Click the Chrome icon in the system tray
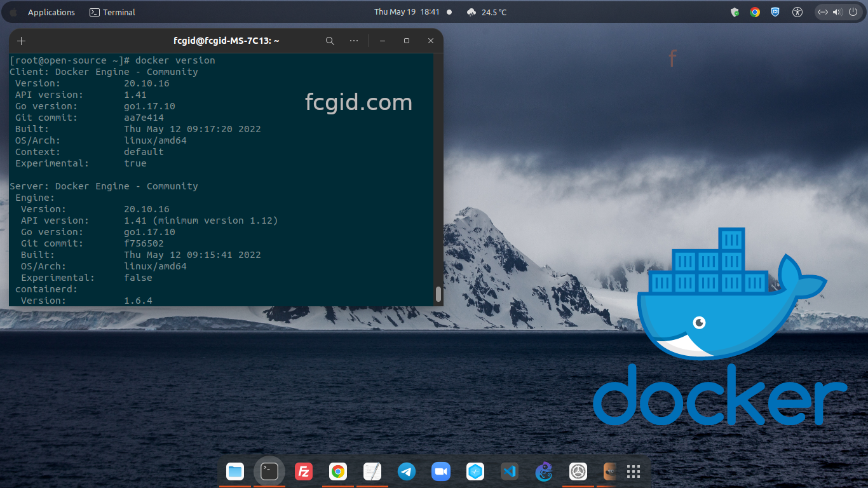The image size is (868, 488). click(x=755, y=12)
